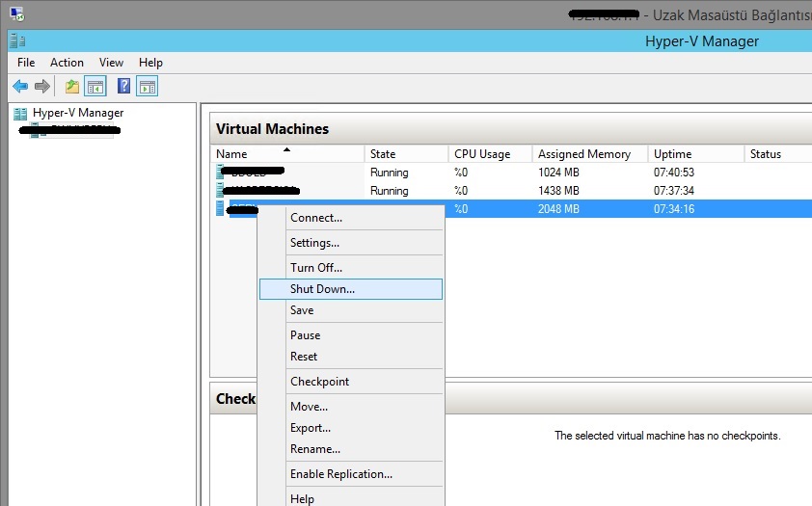Image resolution: width=812 pixels, height=506 pixels.
Task: Click the server icon of the 2048 MB VM
Action: tap(220, 208)
